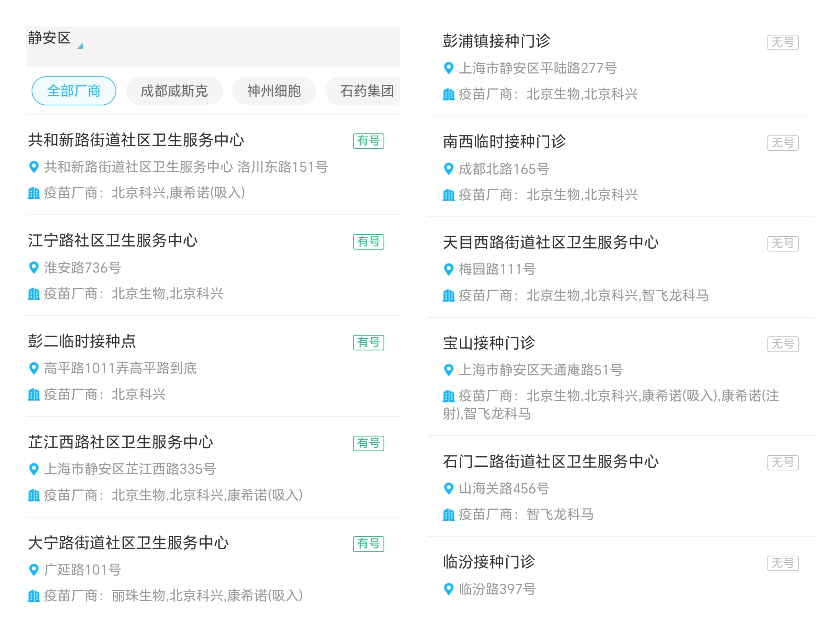Select the 全部厂商 filter chip
The height and width of the screenshot is (630, 840).
74,91
